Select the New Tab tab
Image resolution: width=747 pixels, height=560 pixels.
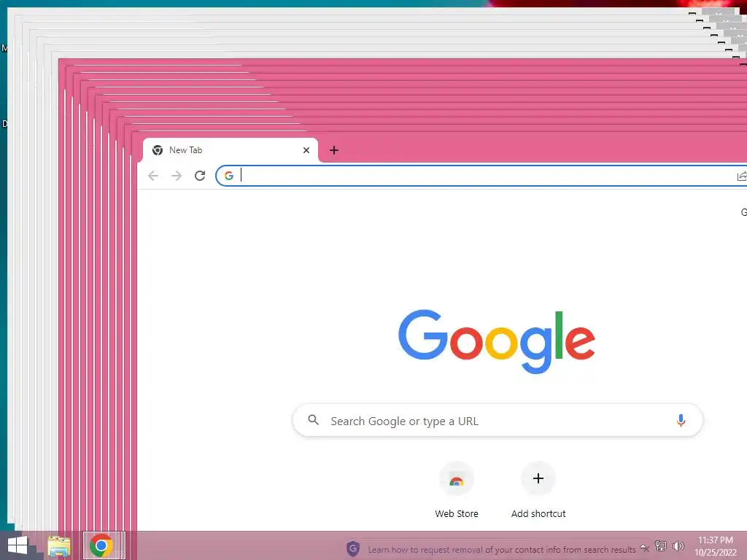click(230, 150)
